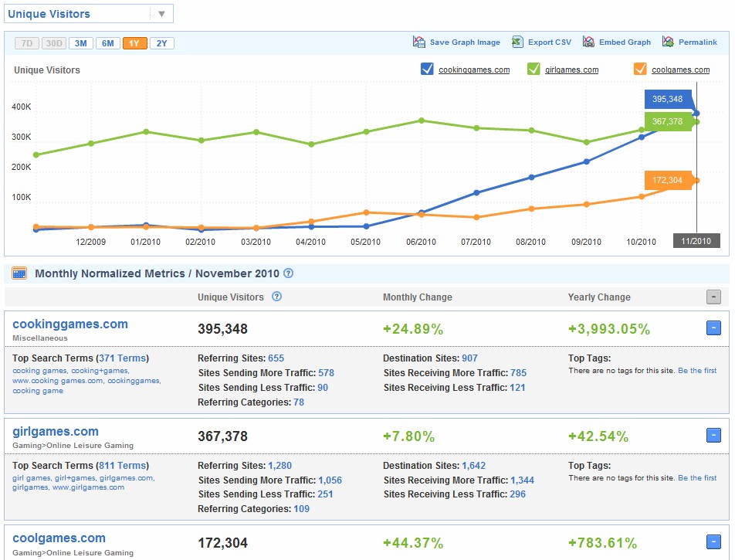This screenshot has height=560, width=735.
Task: Click the 371 Terms link
Action: point(122,358)
